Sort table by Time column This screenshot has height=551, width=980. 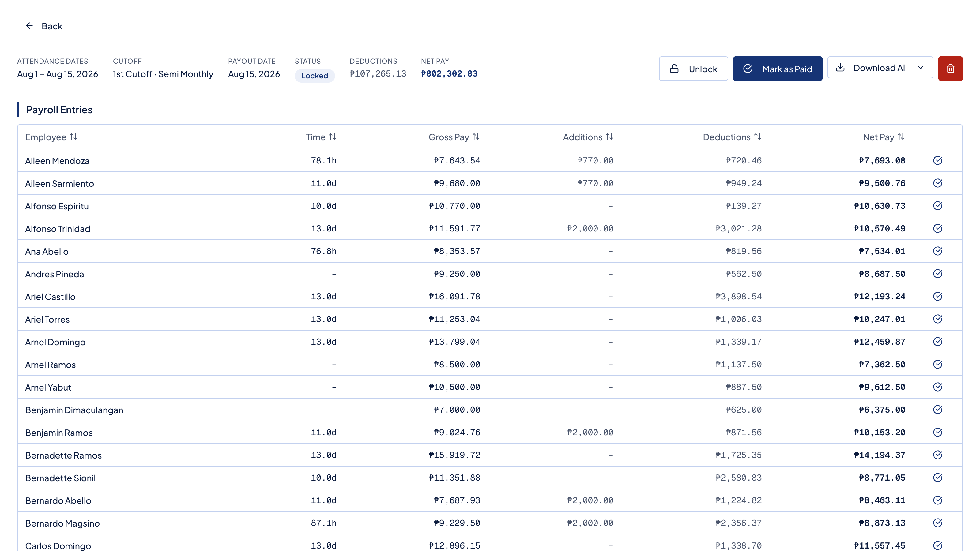[321, 137]
